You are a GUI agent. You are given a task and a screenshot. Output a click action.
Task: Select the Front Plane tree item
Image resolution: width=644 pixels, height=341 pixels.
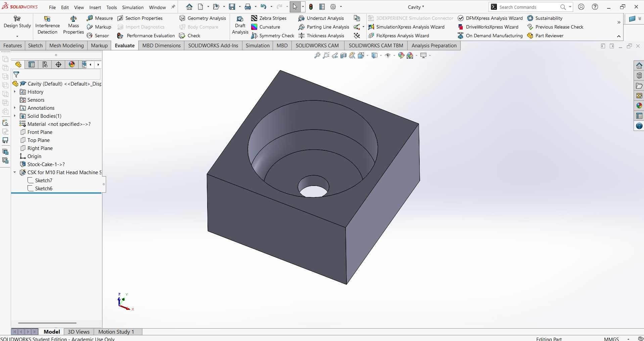coord(36,132)
